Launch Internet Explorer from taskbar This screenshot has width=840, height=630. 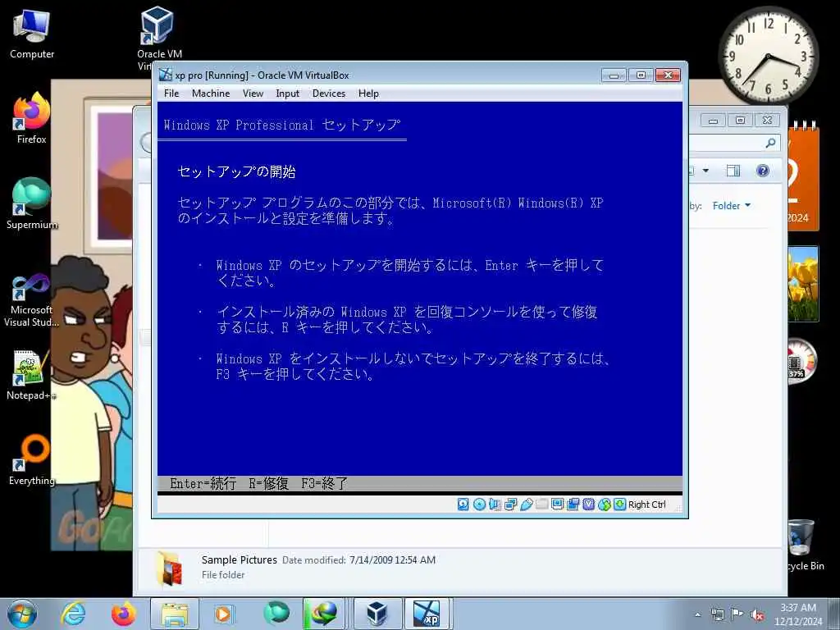73,614
